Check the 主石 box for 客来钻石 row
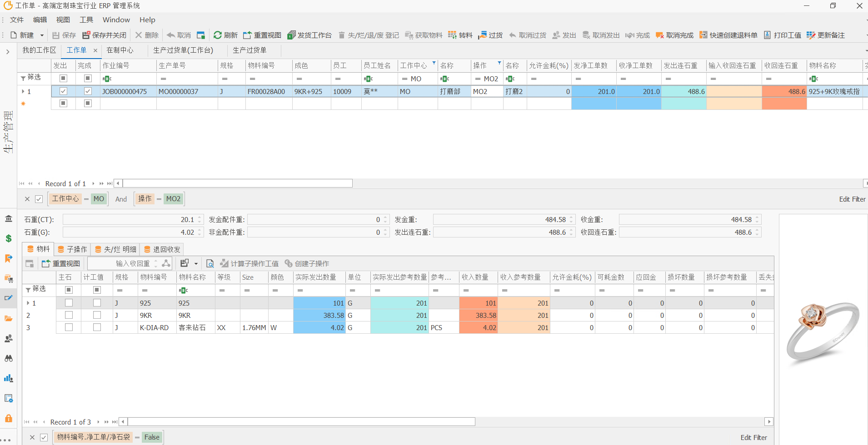 point(69,327)
